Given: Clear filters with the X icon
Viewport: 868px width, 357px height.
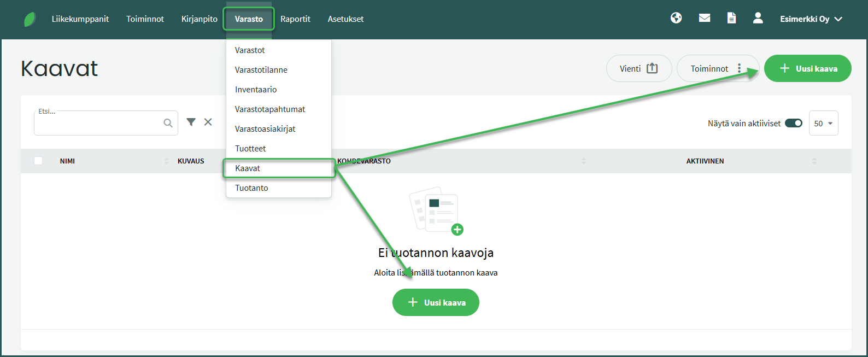Looking at the screenshot, I should tap(208, 122).
